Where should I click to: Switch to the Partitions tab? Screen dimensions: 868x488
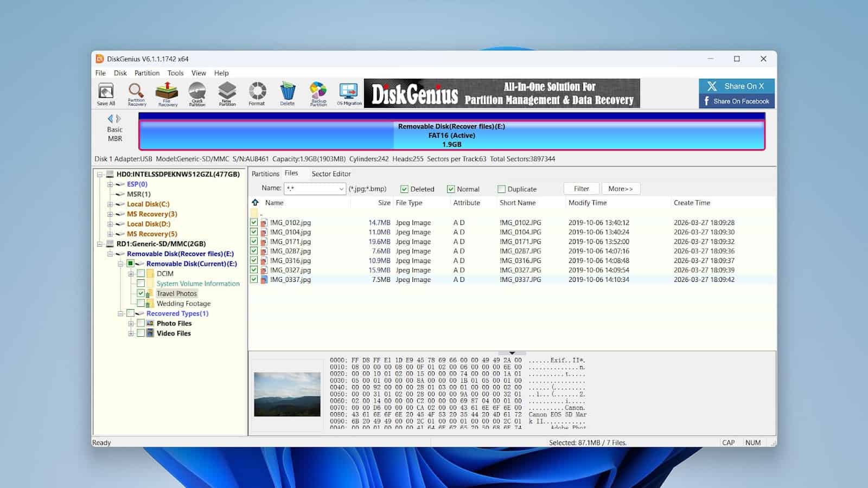click(x=265, y=174)
